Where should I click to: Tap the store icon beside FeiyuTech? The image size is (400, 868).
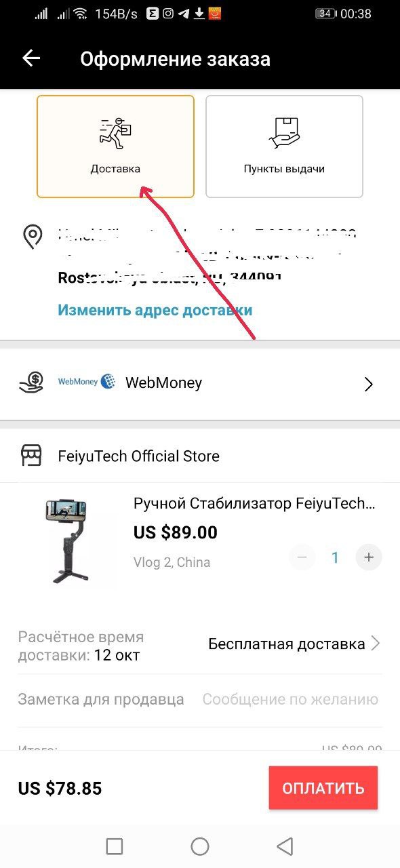(31, 456)
